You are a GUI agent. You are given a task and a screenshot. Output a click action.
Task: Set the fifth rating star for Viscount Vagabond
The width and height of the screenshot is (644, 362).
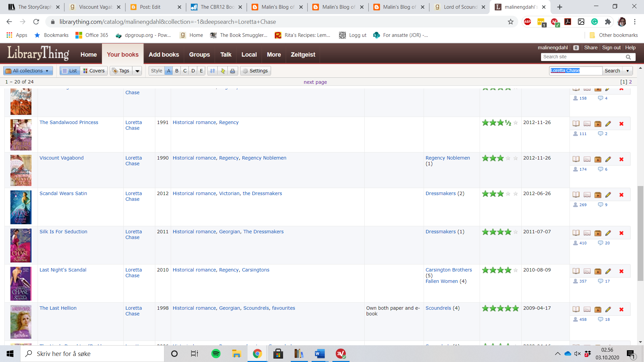pos(516,158)
